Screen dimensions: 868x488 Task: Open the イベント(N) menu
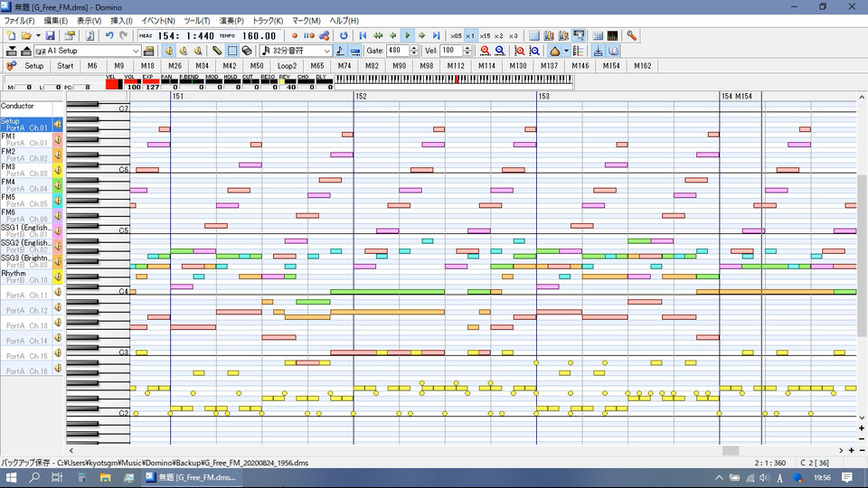tap(157, 21)
